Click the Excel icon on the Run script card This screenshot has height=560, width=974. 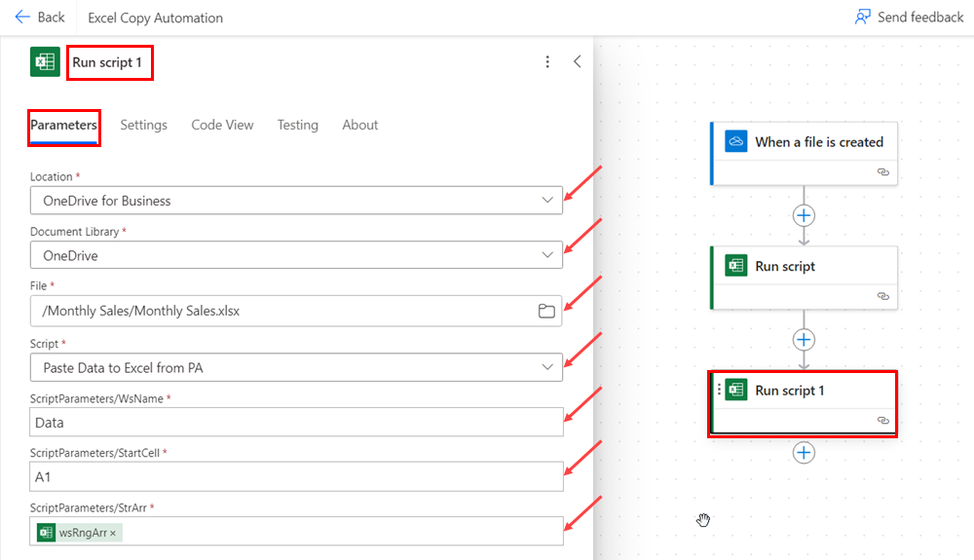(736, 266)
